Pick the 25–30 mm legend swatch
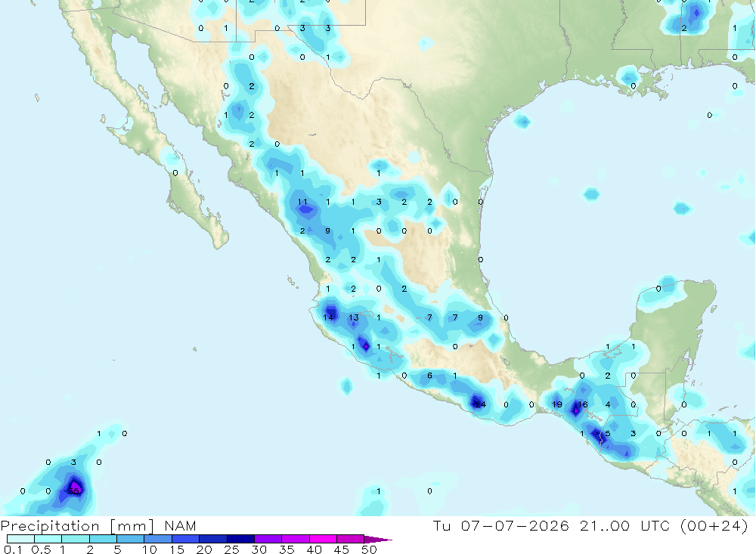Viewport: 756px width, 554px height. point(240,539)
